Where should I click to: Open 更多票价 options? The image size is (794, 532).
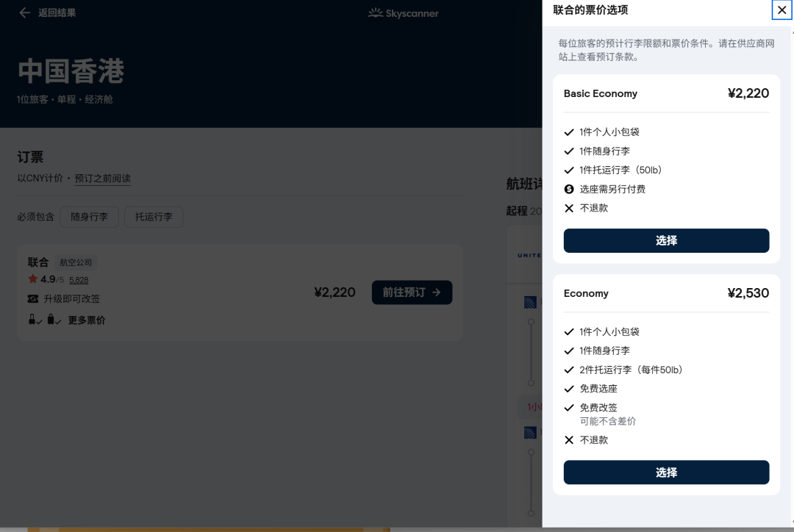[x=87, y=320]
